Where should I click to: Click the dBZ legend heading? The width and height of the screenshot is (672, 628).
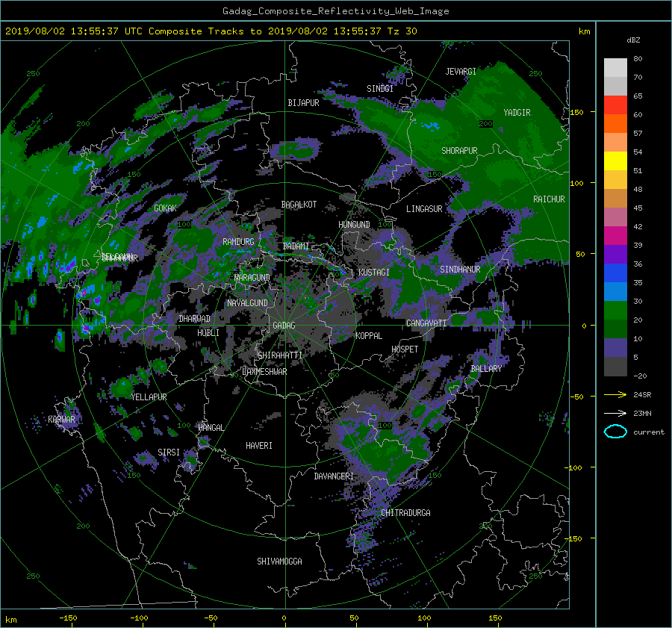tap(633, 40)
